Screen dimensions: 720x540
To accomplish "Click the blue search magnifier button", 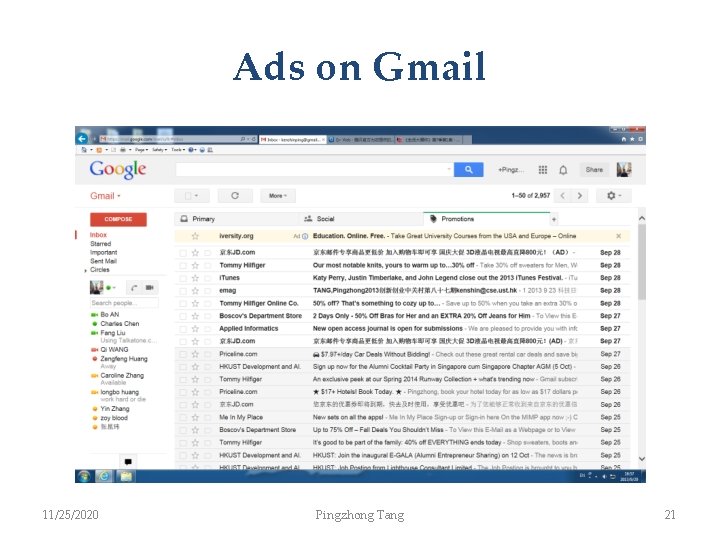I will point(468,169).
